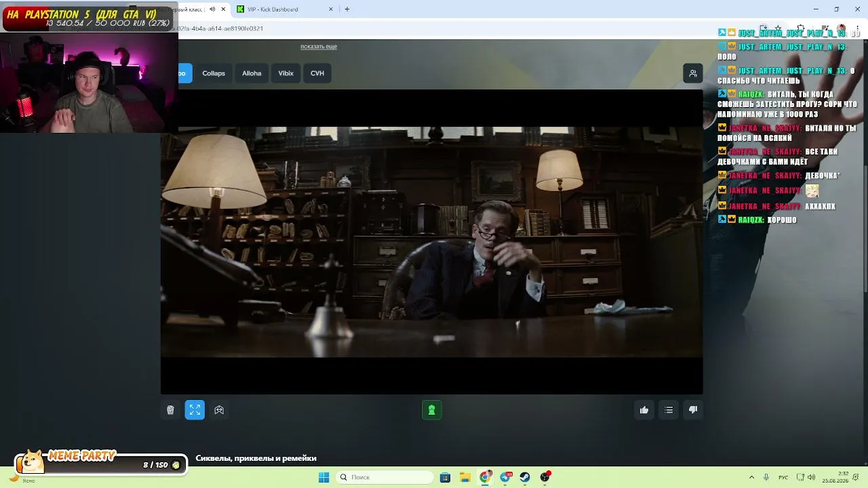Click the taskbar search box 'Поиск'

coord(384,477)
